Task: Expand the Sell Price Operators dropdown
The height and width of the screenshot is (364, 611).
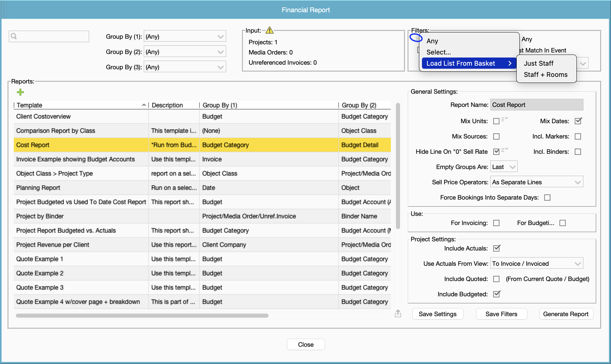Action: point(536,182)
